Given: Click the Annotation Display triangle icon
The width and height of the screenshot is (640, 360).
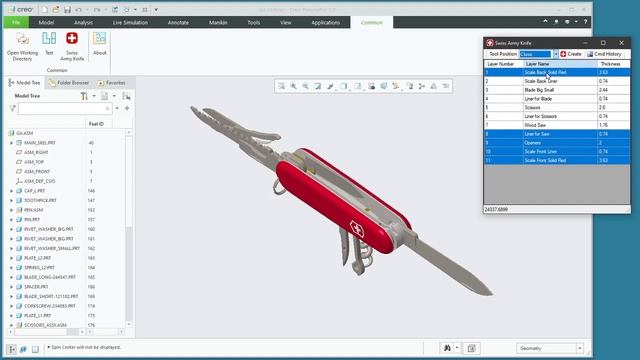Looking at the screenshot, I should (x=433, y=86).
